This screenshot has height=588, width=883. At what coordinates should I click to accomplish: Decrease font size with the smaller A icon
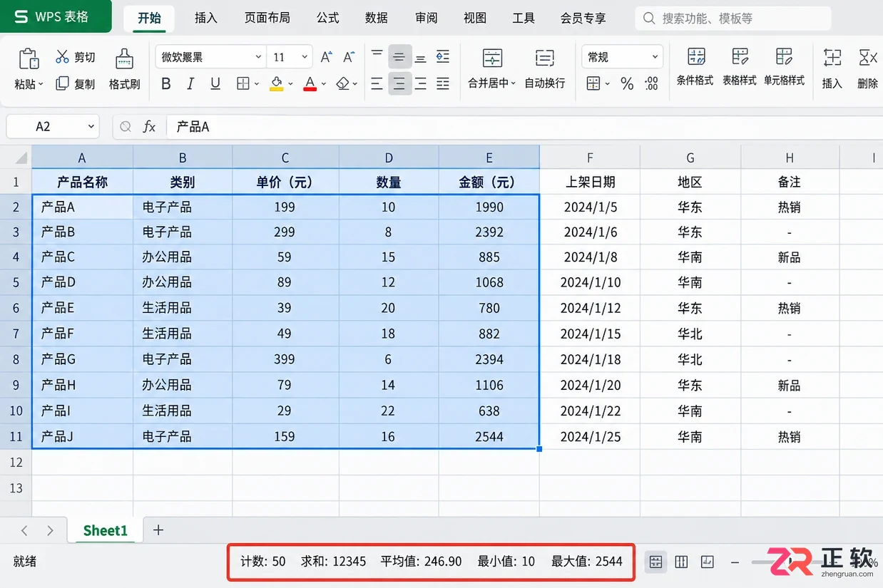[x=349, y=57]
